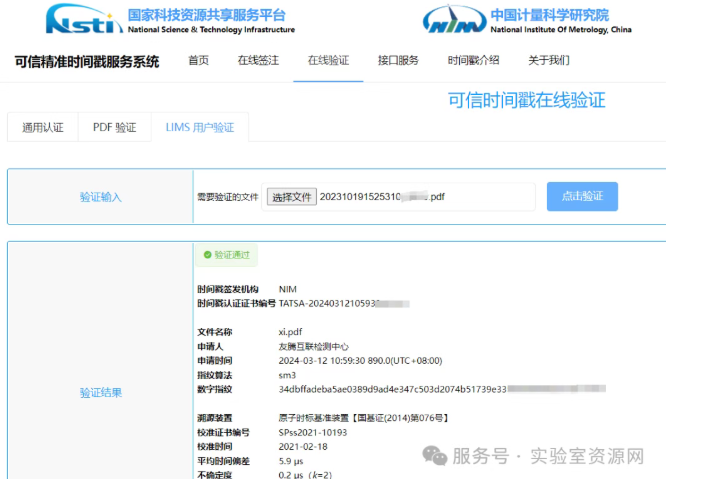Select the 2021-02-18 calibration date
The image size is (701, 479).
pyautogui.click(x=303, y=446)
